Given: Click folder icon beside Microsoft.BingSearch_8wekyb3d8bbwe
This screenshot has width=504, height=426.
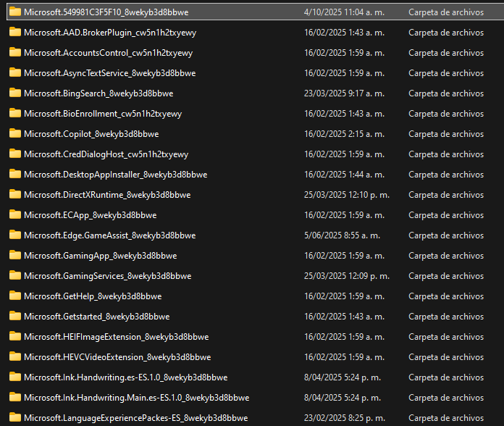Looking at the screenshot, I should (14, 93).
